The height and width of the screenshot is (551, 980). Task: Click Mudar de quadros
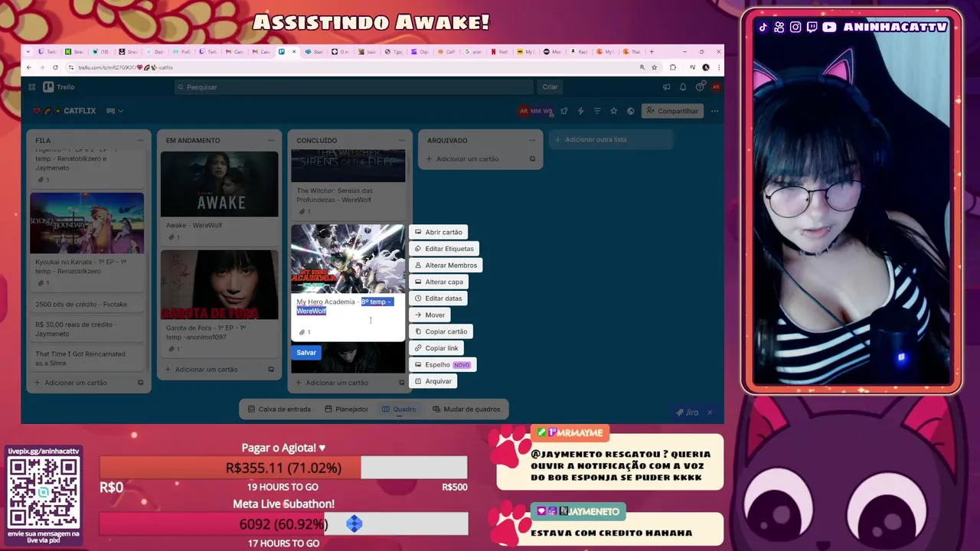coord(466,409)
